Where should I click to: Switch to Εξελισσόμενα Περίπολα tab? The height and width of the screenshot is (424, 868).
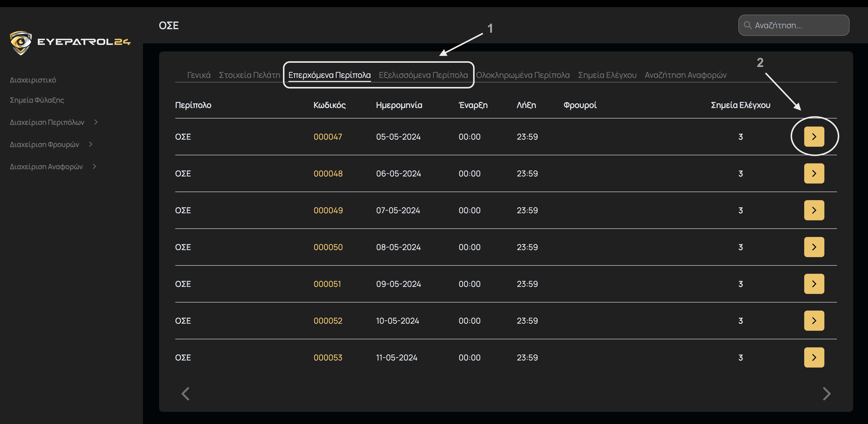pyautogui.click(x=423, y=75)
